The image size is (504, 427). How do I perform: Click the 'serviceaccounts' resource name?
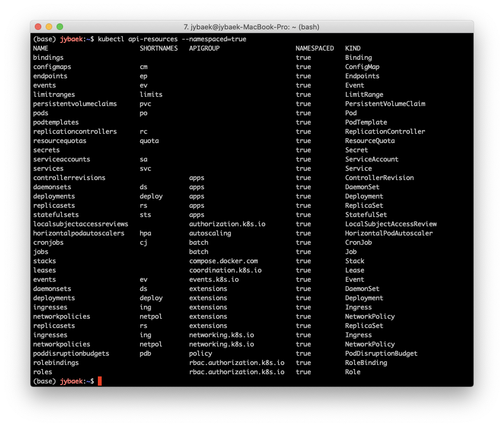[62, 159]
